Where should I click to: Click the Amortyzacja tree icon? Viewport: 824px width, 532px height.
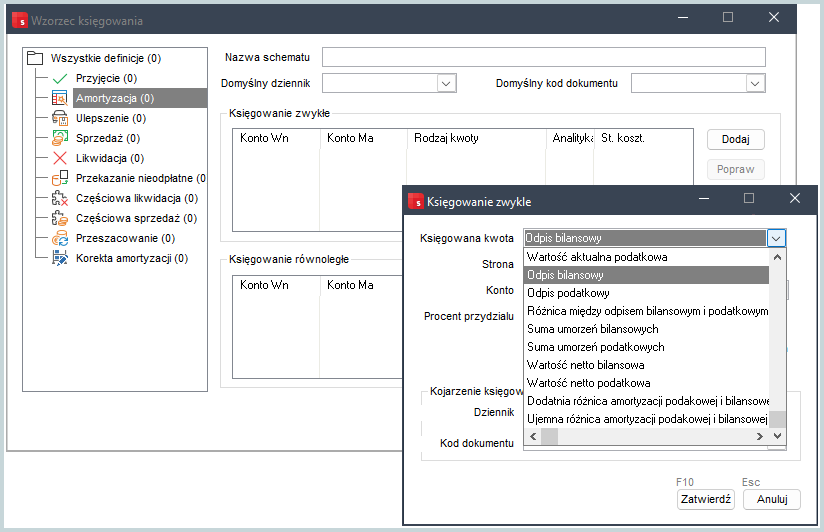coord(60,98)
